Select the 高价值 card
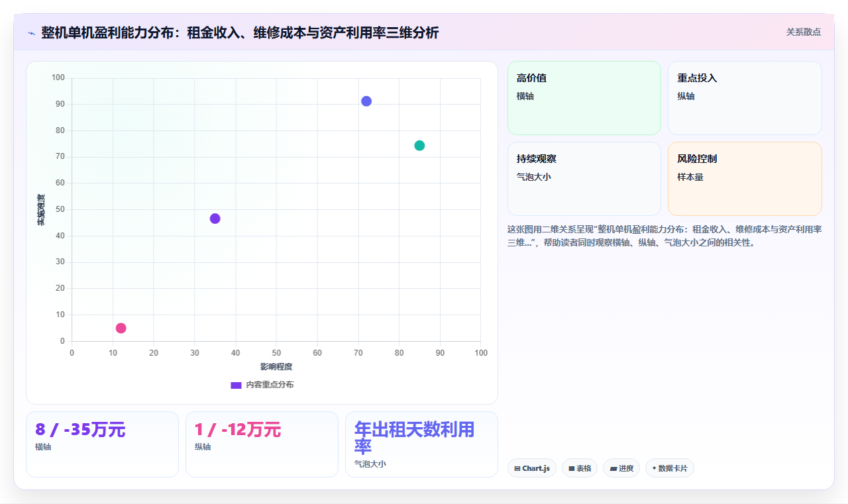Screen dimensions: 848x504 point(584,98)
